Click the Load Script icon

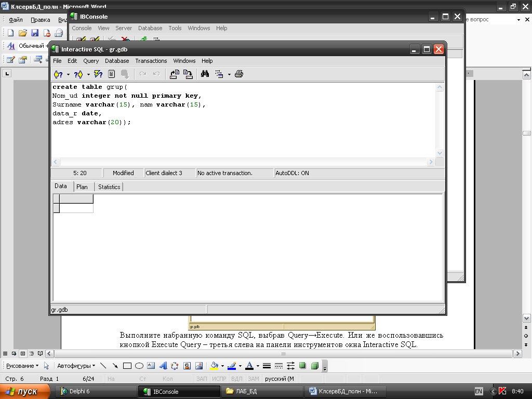click(175, 74)
